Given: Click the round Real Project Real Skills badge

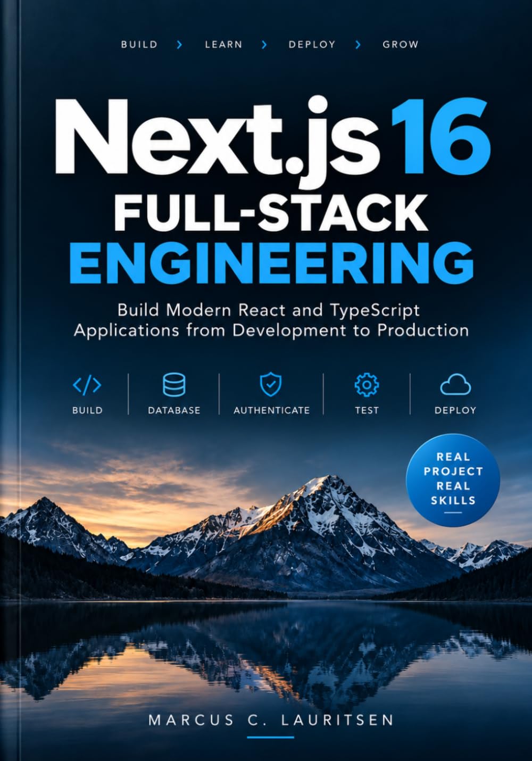Looking at the screenshot, I should (453, 480).
